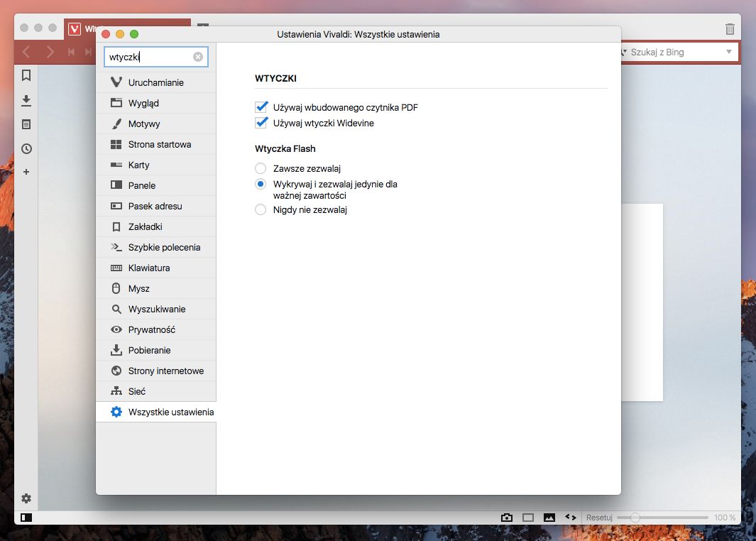Screen dimensions: 756x541
Task: Click the Mysz mouse icon
Action: [116, 288]
